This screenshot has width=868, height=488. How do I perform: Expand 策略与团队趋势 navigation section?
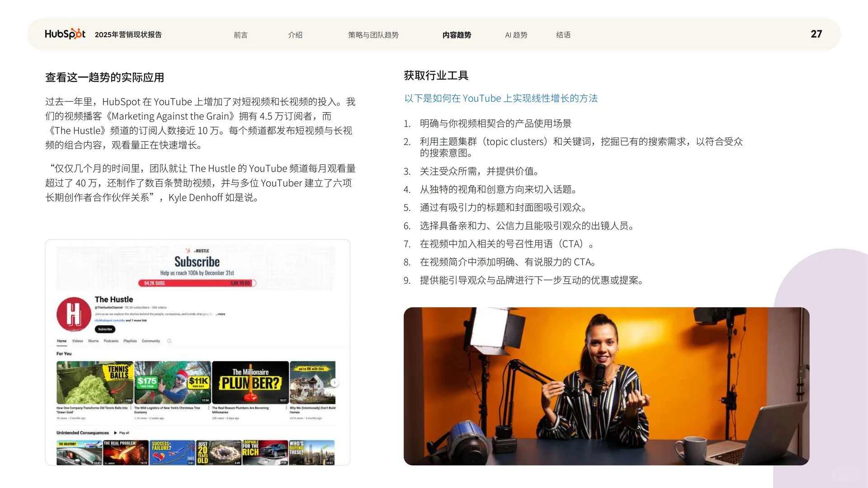point(373,35)
